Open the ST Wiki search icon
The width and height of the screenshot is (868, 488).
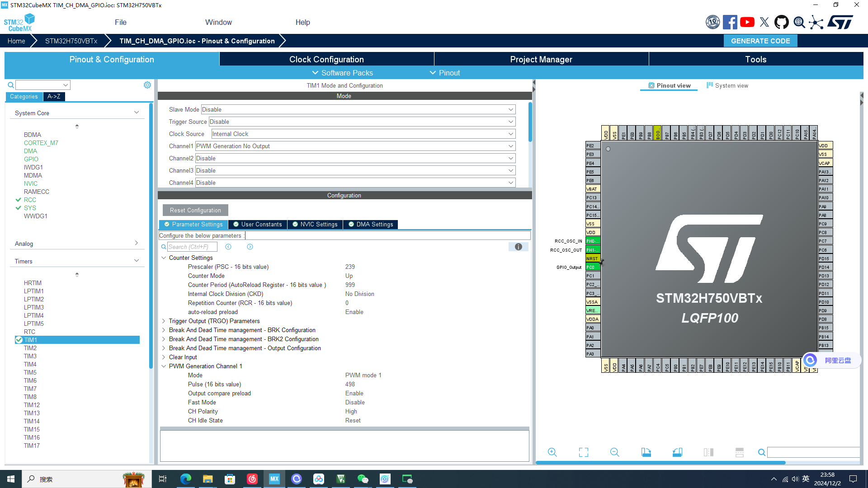[799, 22]
